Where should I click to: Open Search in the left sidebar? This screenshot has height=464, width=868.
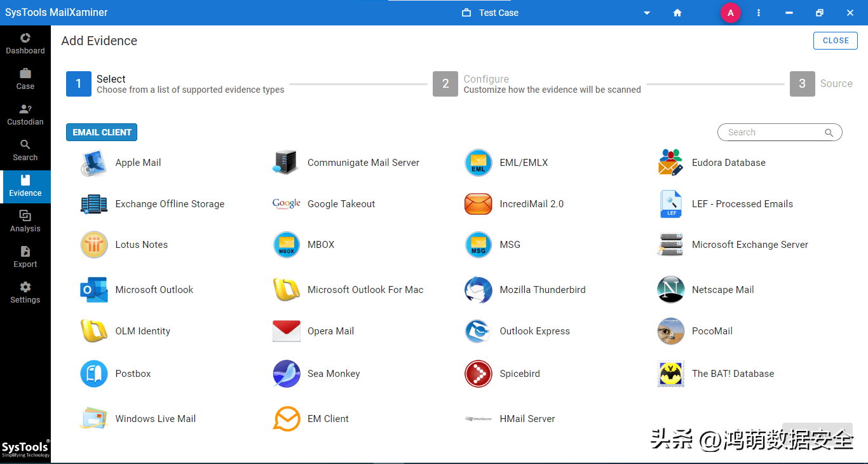coord(25,151)
